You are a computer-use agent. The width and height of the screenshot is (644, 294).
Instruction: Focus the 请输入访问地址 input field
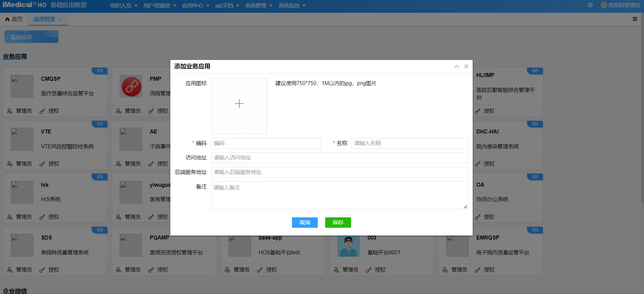click(x=339, y=158)
